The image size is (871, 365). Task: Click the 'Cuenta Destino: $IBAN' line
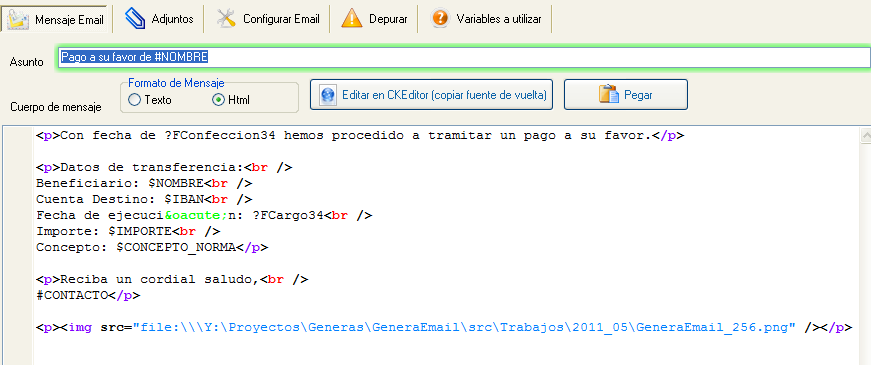coord(144,199)
